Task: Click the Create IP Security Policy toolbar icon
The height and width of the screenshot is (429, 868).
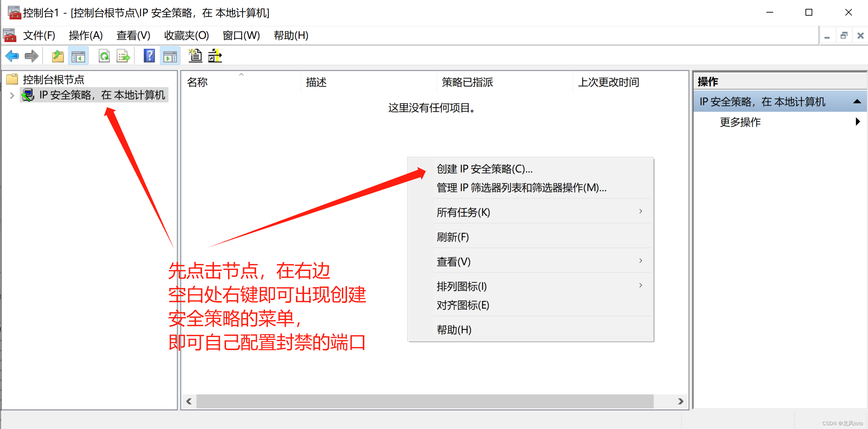Action: pos(195,56)
